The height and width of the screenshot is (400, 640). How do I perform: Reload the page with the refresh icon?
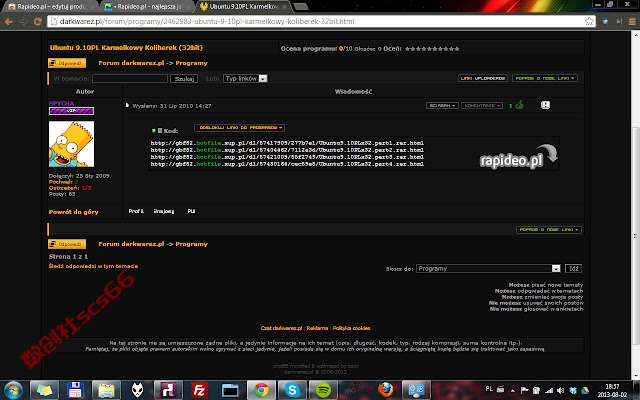coord(38,22)
